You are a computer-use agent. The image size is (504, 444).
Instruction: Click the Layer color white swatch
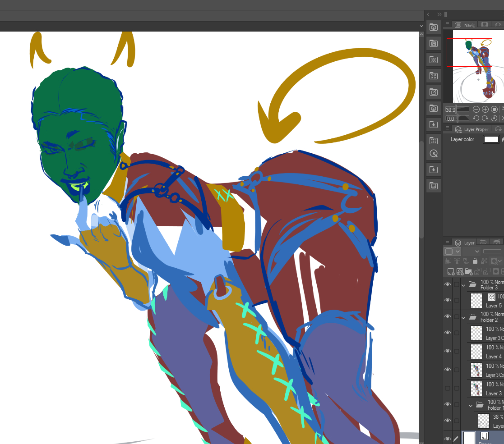pyautogui.click(x=491, y=139)
